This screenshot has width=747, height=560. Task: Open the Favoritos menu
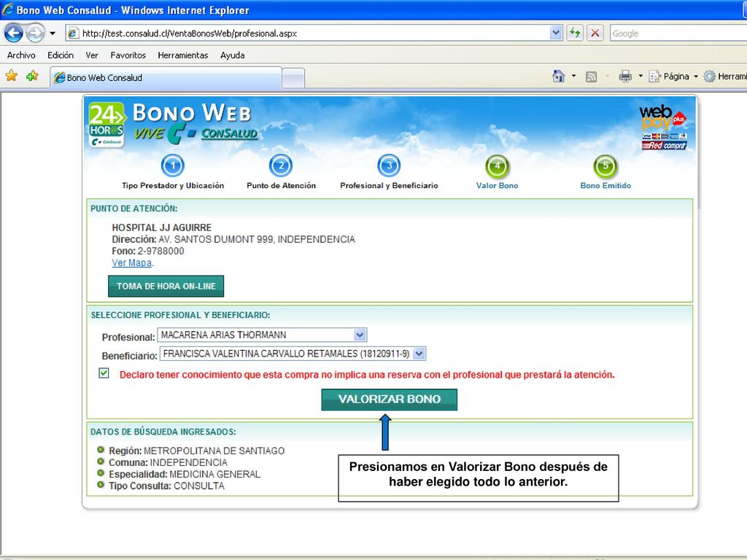(128, 55)
